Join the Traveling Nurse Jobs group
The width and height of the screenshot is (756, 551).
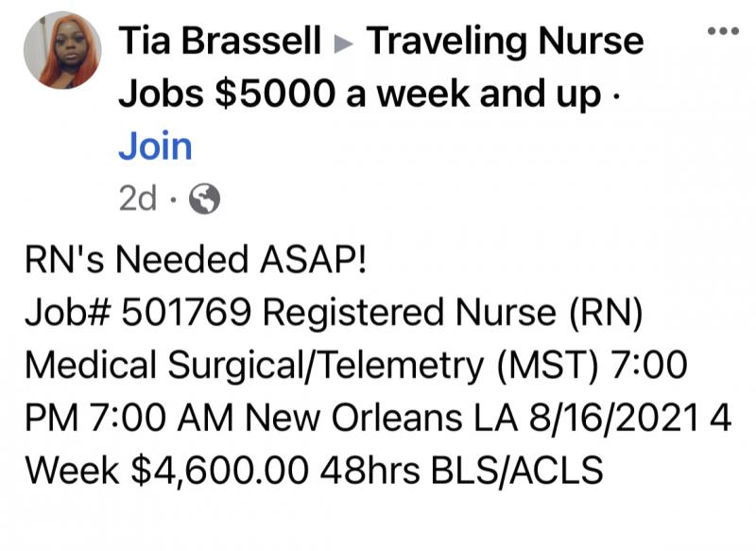(x=155, y=146)
